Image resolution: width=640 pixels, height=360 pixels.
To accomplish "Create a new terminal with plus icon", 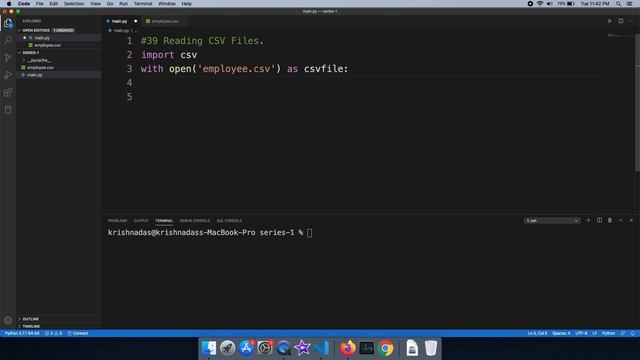I will coord(588,220).
